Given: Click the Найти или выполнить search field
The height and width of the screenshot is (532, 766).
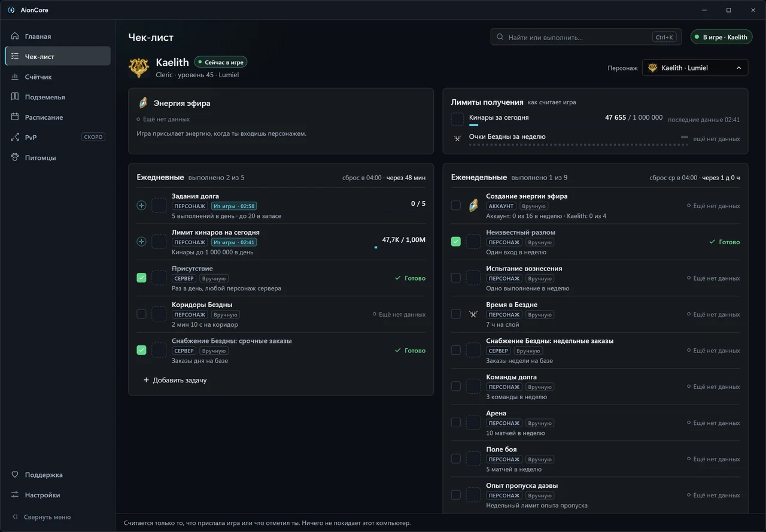Looking at the screenshot, I should (x=586, y=37).
